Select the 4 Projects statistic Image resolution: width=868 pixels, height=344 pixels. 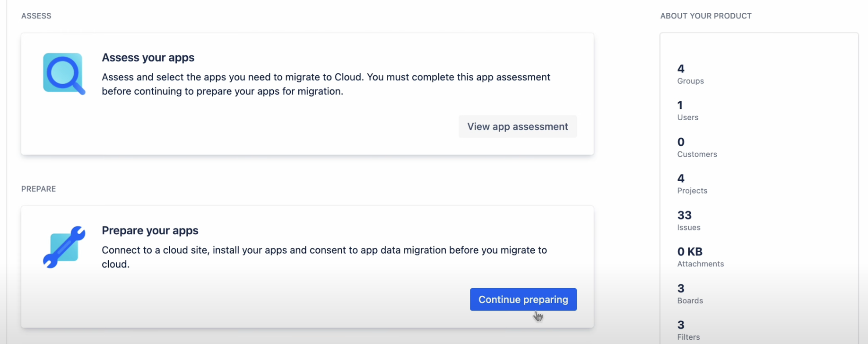pyautogui.click(x=692, y=184)
